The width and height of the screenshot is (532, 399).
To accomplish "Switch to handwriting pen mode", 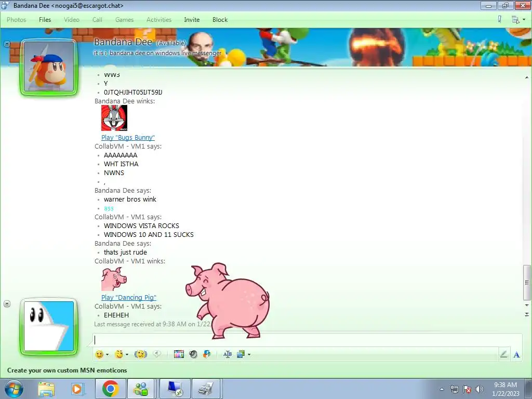I will (504, 354).
